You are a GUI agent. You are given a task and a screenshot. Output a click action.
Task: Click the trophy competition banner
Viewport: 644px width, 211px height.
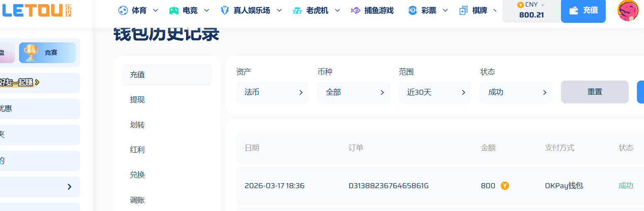tap(47, 53)
